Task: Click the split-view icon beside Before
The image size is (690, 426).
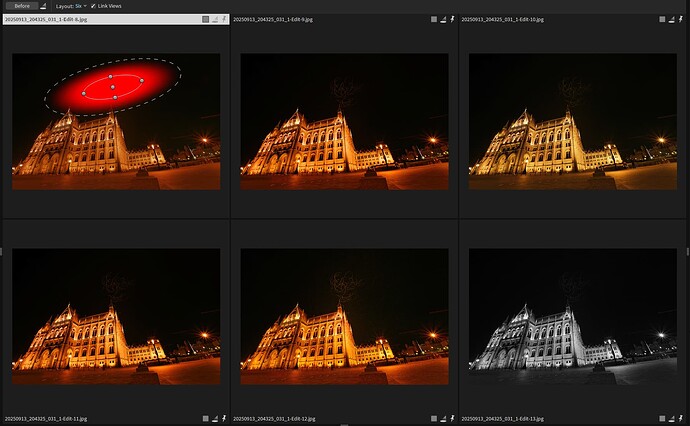Action: 43,6
